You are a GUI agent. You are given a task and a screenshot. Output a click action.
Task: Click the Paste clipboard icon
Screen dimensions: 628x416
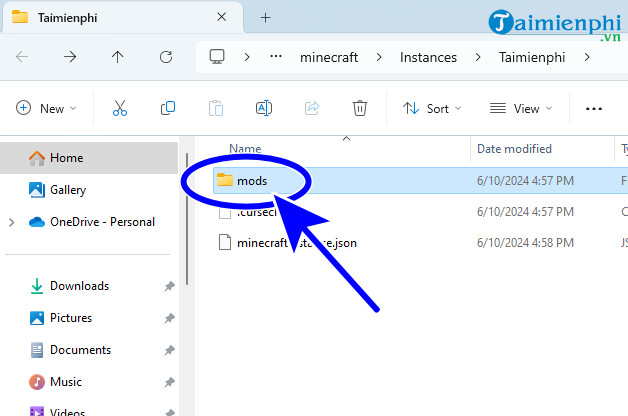pos(216,108)
